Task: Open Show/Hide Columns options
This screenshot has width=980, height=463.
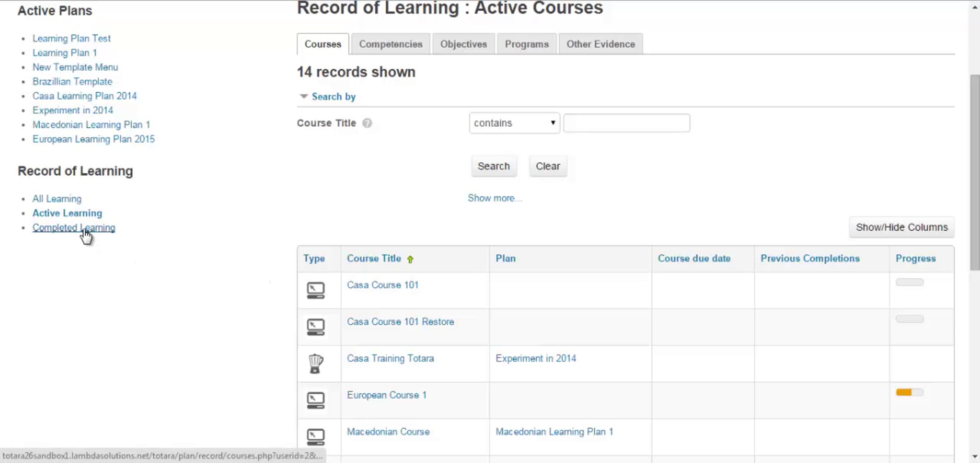Action: click(x=901, y=227)
